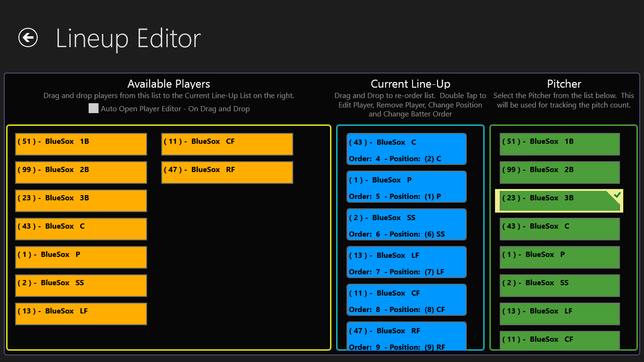Enable Auto Open Player Editor checkbox

click(x=93, y=109)
